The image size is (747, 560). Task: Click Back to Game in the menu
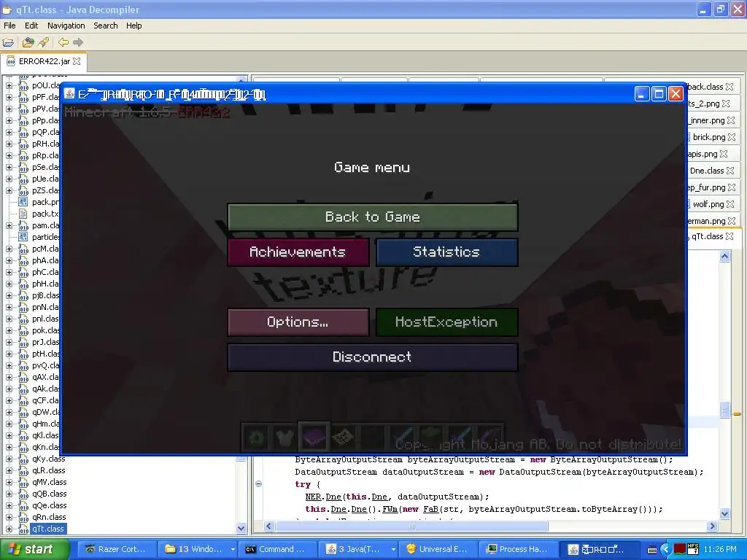pos(373,217)
